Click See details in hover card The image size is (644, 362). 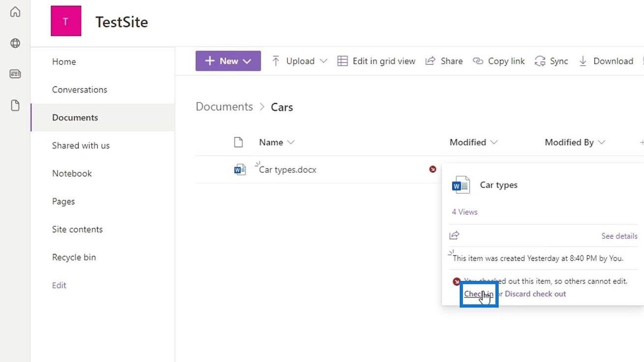coord(619,236)
